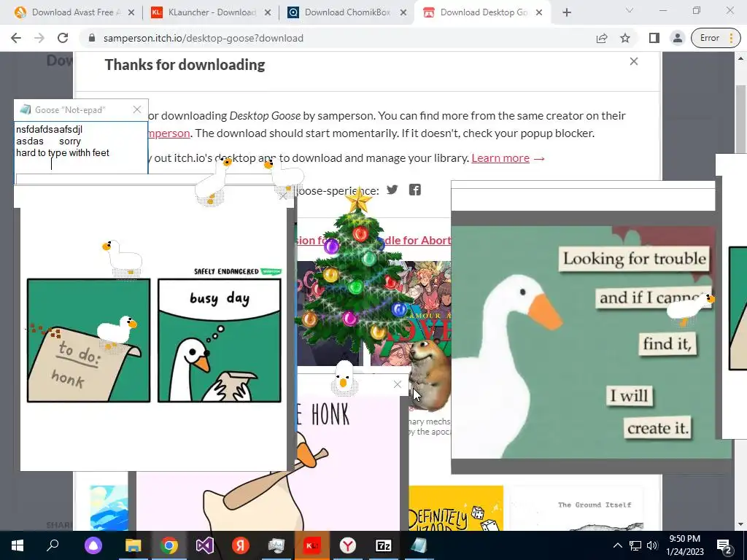Open Yandex red icon on taskbar
Viewport: 747px width, 560px height.
coord(241,545)
